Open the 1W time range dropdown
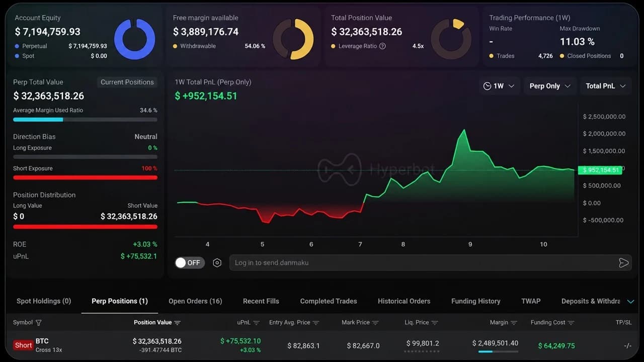Image resolution: width=644 pixels, height=362 pixels. coord(499,86)
